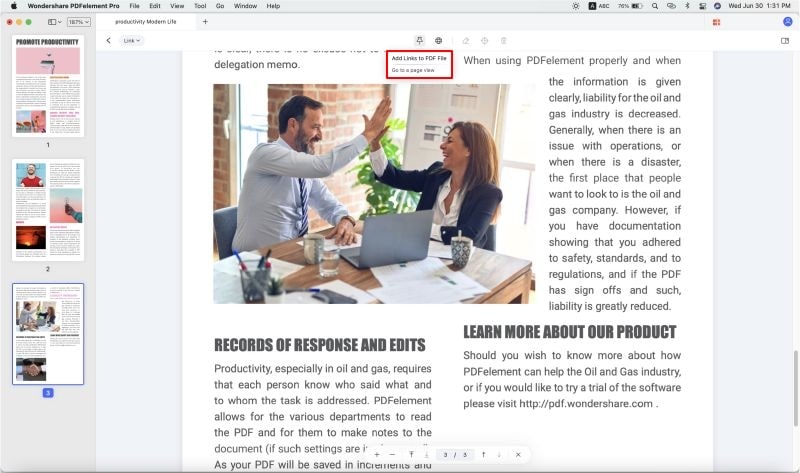Viewport: 800px width, 473px height.
Task: Click the battery status indicator
Action: coord(631,6)
